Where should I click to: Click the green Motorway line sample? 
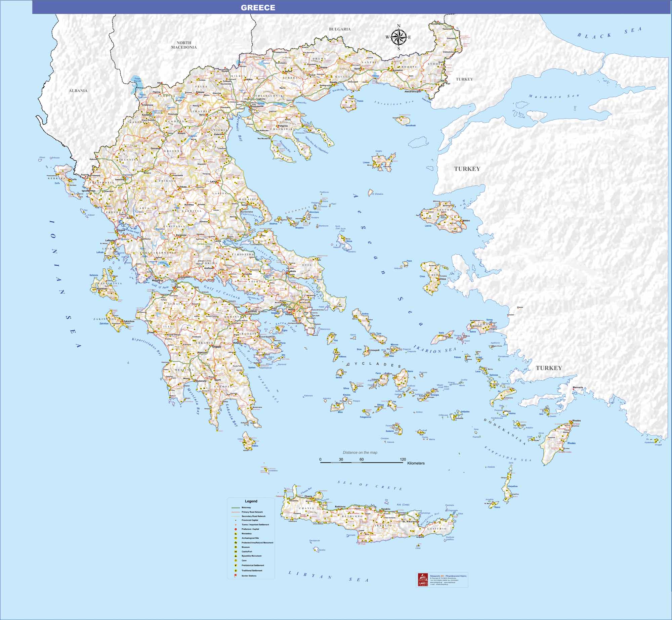236,508
